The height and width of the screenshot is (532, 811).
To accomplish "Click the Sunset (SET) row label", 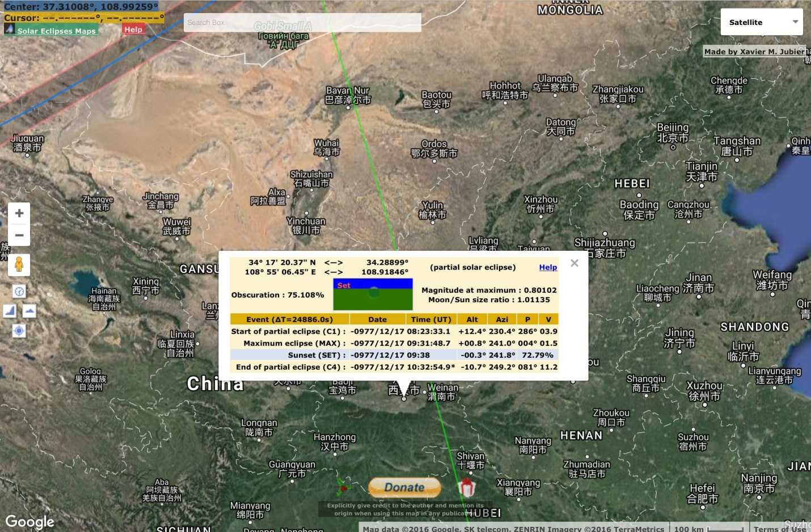I will [x=316, y=355].
